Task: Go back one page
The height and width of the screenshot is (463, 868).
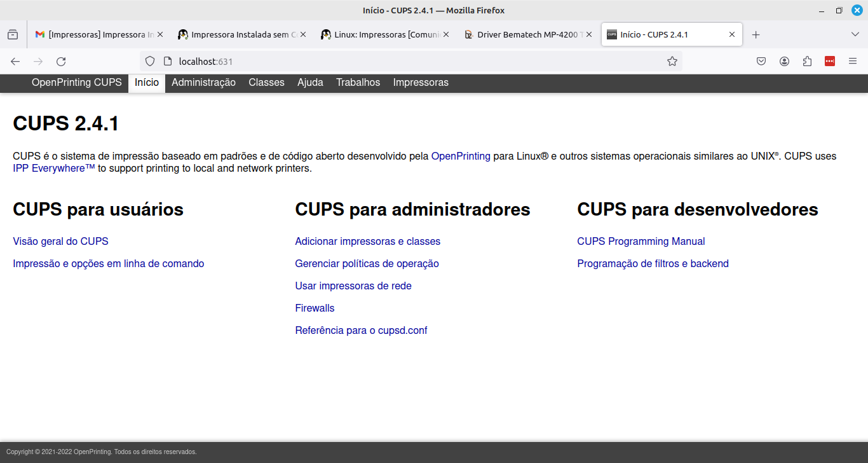Action: click(x=15, y=62)
